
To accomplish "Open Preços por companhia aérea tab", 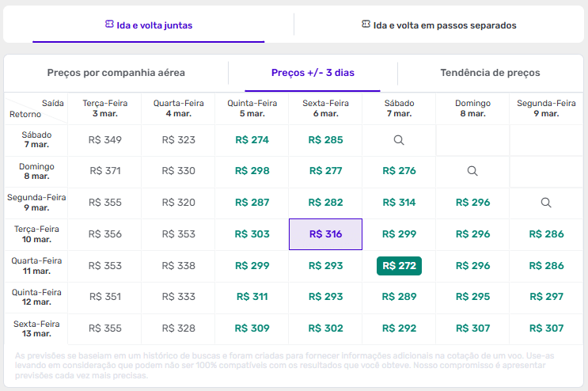I will (116, 73).
